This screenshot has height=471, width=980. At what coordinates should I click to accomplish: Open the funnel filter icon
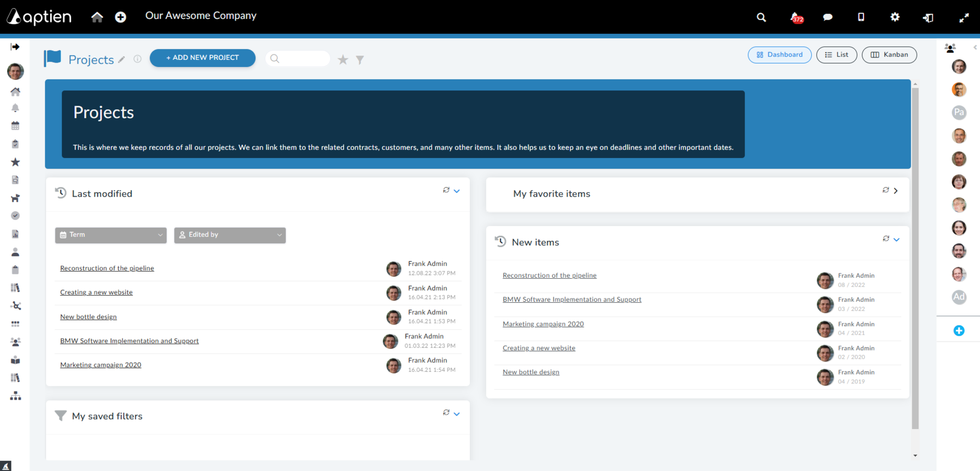(360, 60)
